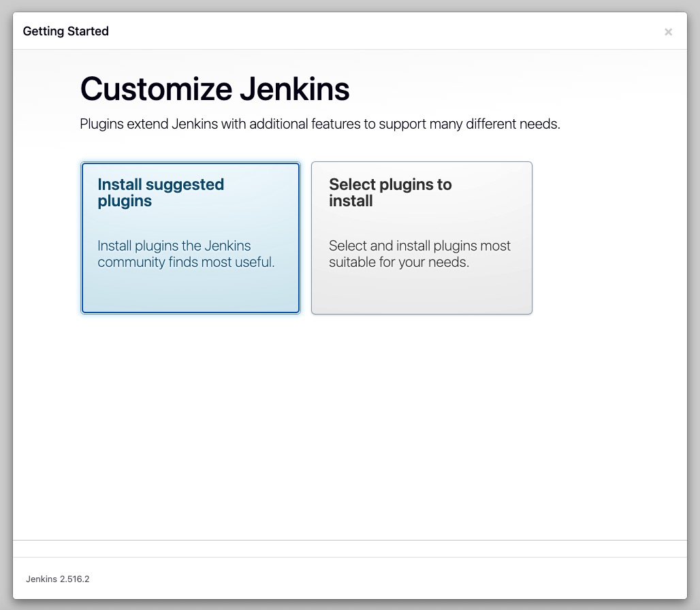Click empty bottom area of suggested plugins card

[190, 293]
